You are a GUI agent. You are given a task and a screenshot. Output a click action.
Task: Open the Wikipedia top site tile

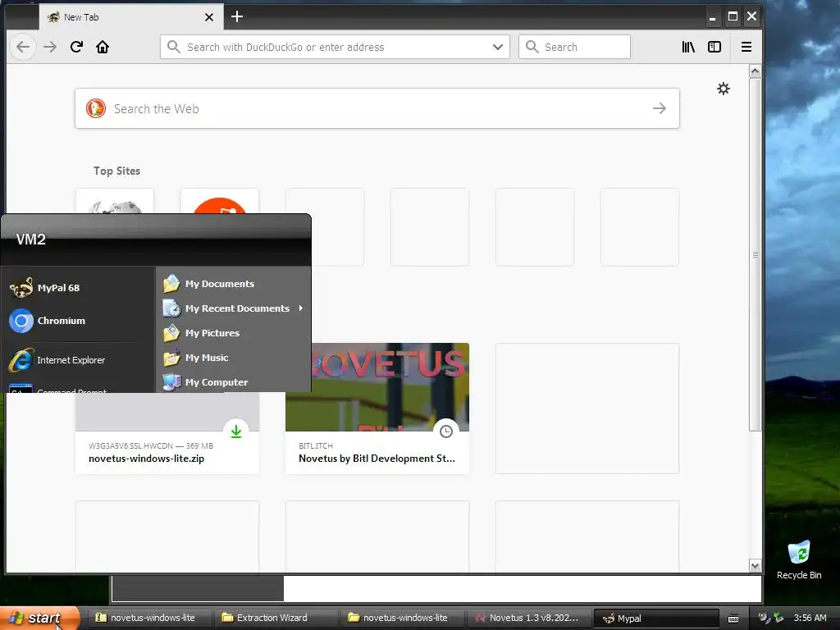(x=115, y=202)
